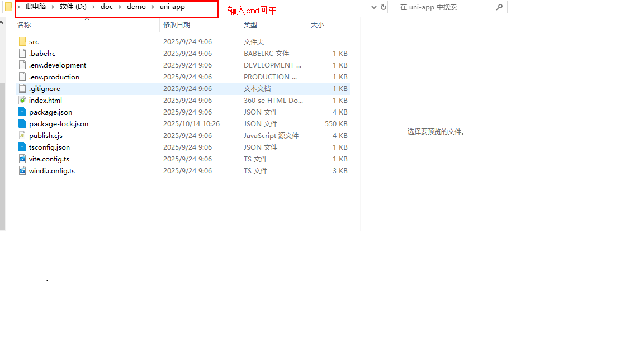Expand the chevron after demo breadcrumb
Viewport: 644px width, 362px height.
(x=153, y=7)
